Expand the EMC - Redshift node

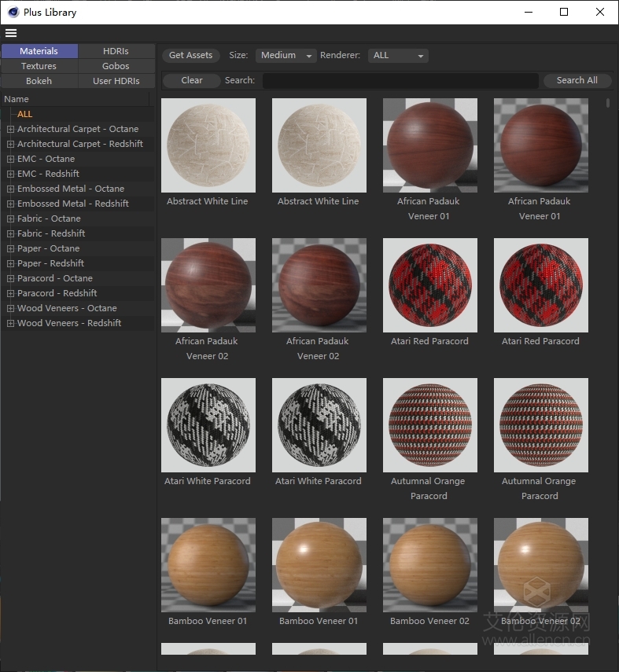[x=11, y=174]
